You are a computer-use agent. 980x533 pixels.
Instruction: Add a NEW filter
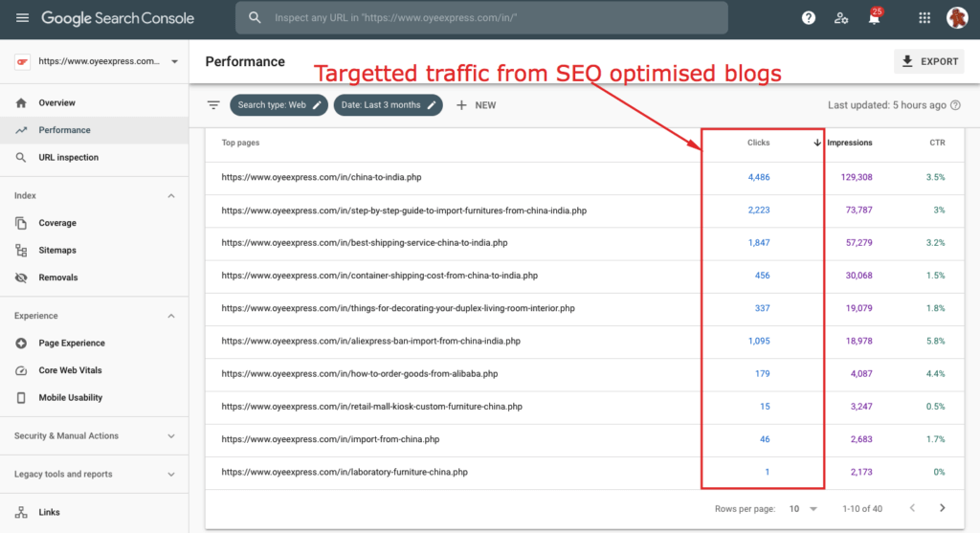coord(476,105)
